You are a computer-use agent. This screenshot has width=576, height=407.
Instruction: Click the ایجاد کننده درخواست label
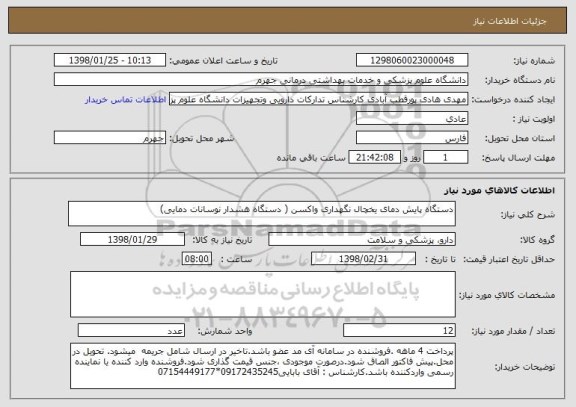tap(513, 100)
